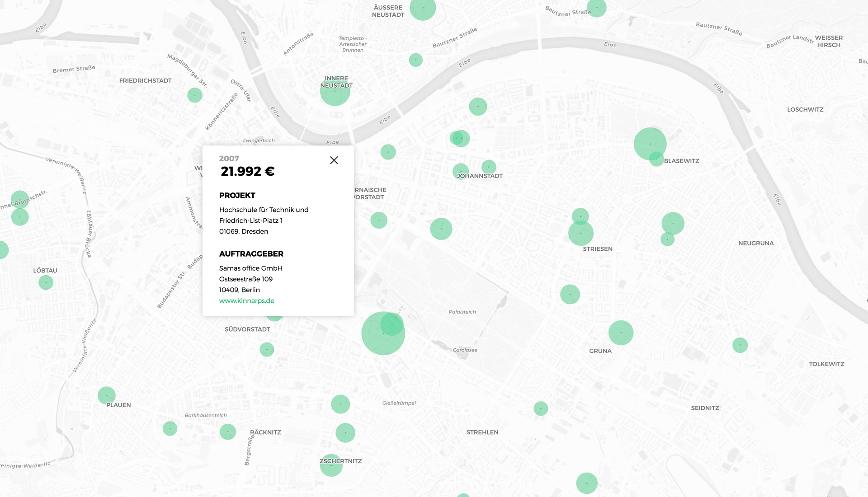Select the marker above the Gruna label
This screenshot has width=868, height=497.
(x=621, y=333)
